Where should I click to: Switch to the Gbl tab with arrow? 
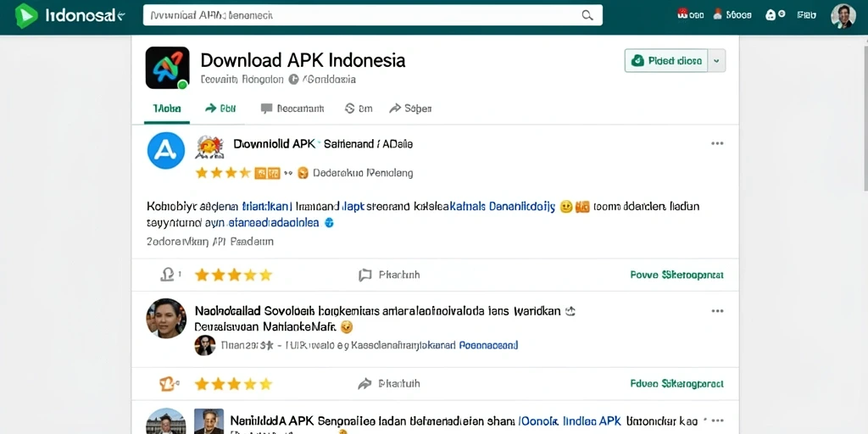click(x=220, y=108)
